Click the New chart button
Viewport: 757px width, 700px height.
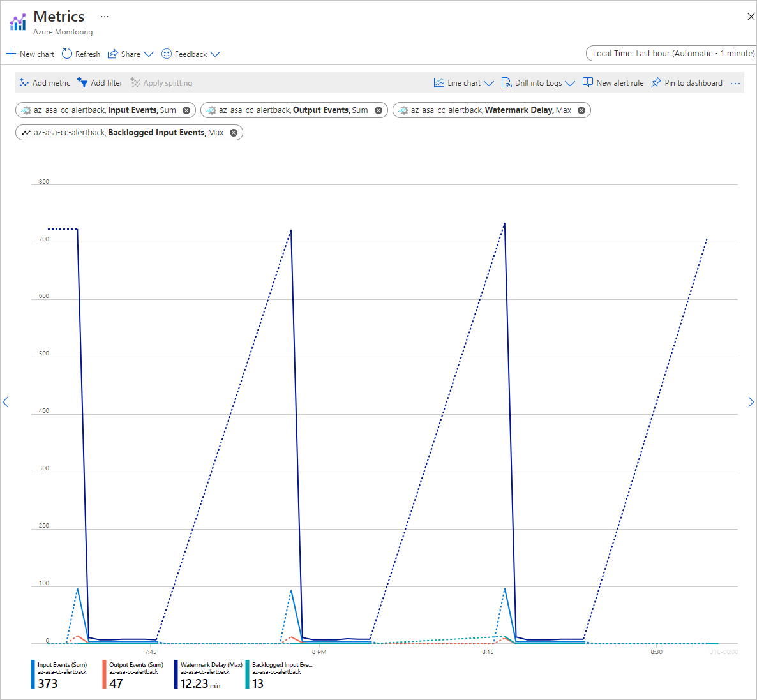point(29,54)
